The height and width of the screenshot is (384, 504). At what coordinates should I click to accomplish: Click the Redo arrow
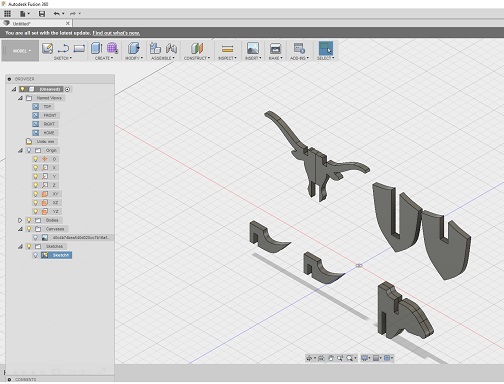click(73, 14)
